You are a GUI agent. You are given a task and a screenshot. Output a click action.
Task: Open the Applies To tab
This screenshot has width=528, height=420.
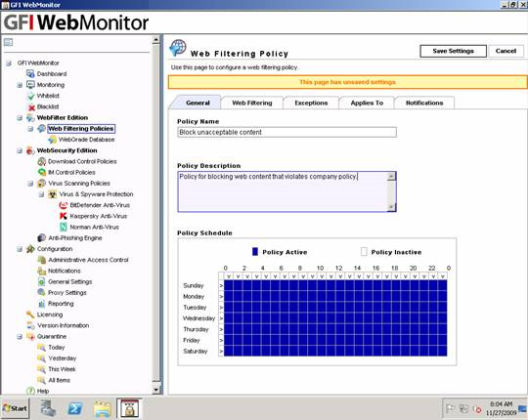367,103
